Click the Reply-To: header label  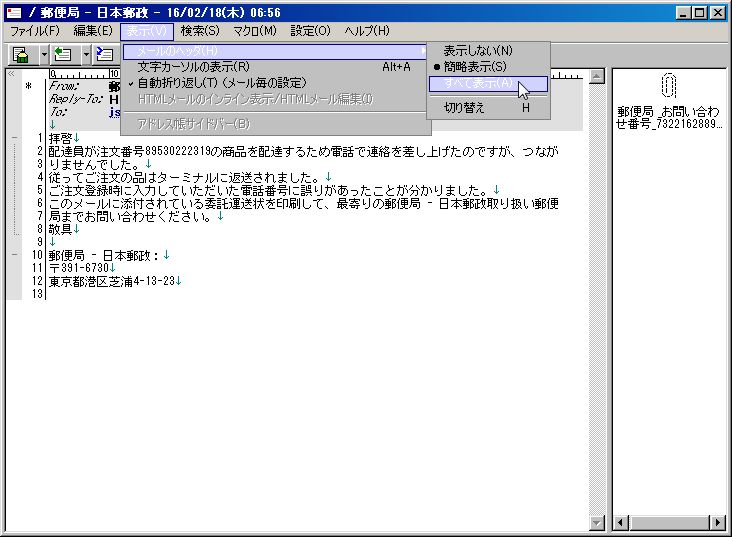pyautogui.click(x=77, y=99)
